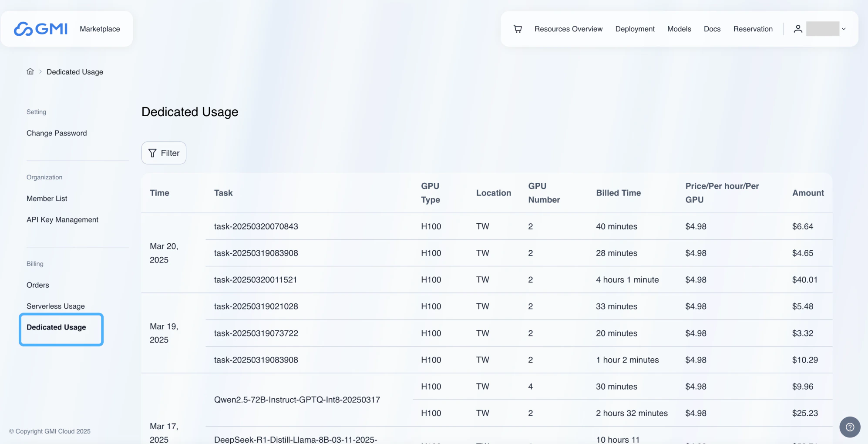Click the 20 minutes billed time
Viewport: 868px width, 444px height.
(x=616, y=333)
